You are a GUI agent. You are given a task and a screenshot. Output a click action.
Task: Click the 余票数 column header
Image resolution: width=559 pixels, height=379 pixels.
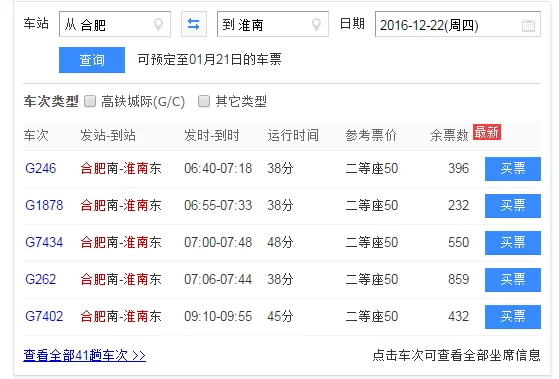coord(449,135)
